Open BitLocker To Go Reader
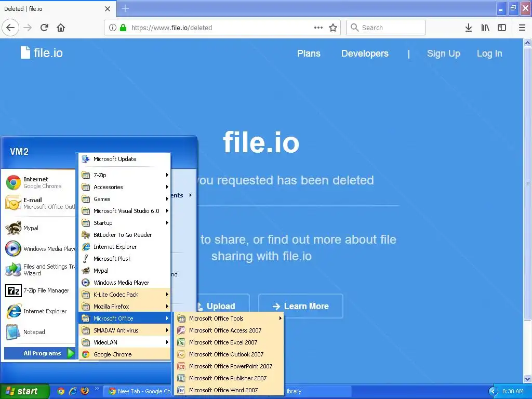Image resolution: width=532 pixels, height=399 pixels. click(125, 235)
